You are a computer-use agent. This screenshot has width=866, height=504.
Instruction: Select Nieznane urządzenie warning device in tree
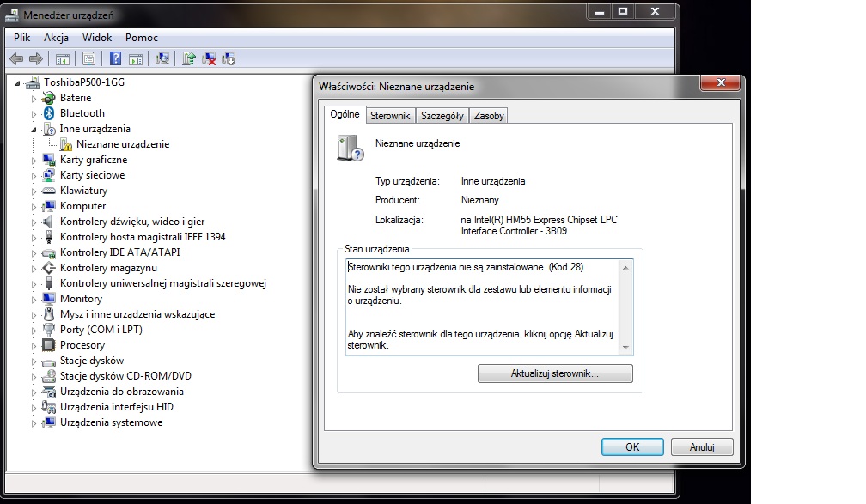pos(122,144)
